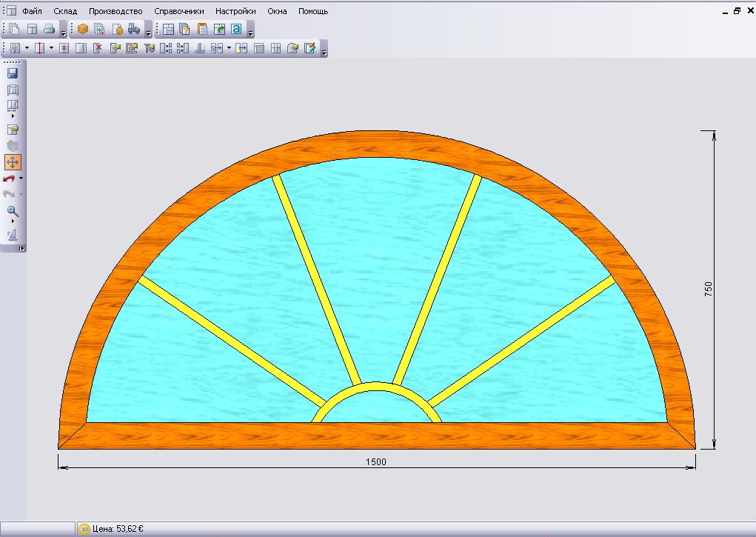The width and height of the screenshot is (756, 537).
Task: Click the 'Цена: 53,62 €' status text
Action: point(118,529)
